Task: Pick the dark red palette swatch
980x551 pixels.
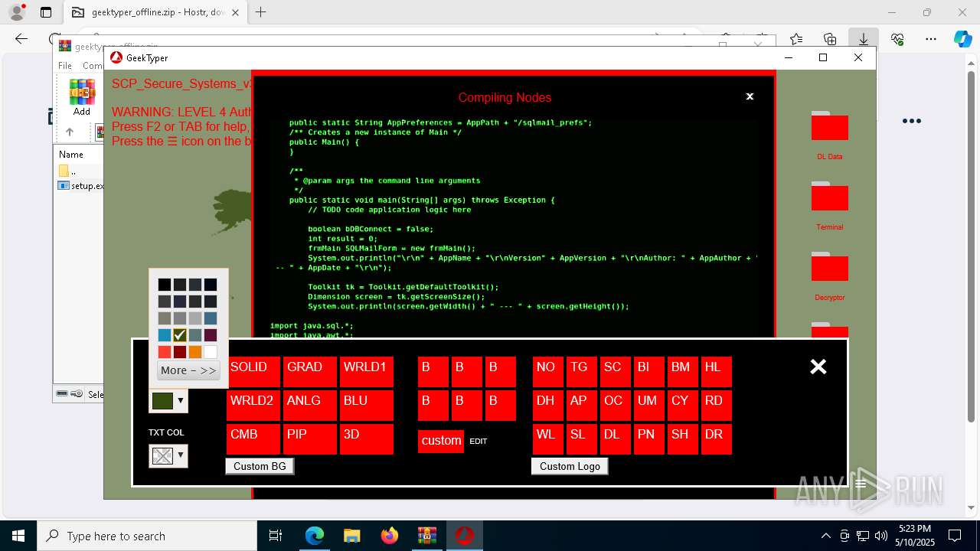Action: tap(180, 352)
